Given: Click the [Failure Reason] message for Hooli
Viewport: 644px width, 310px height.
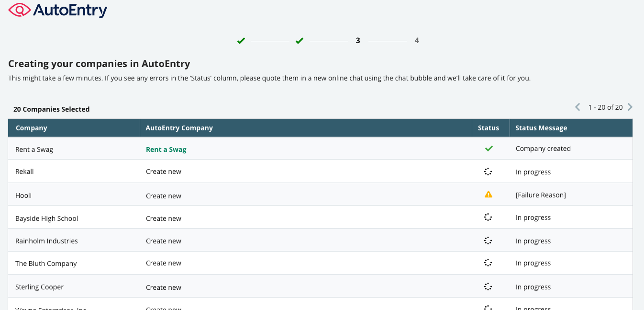Looking at the screenshot, I should [x=541, y=195].
